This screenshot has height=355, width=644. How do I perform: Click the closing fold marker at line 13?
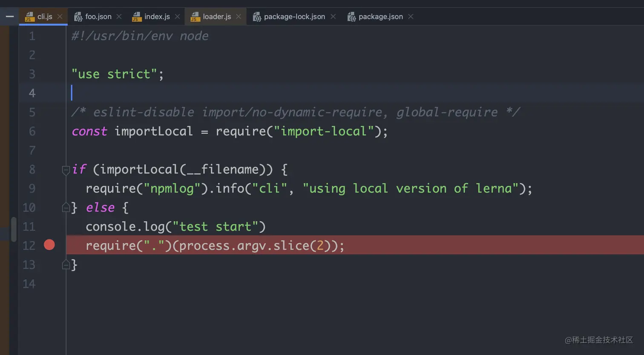[66, 265]
